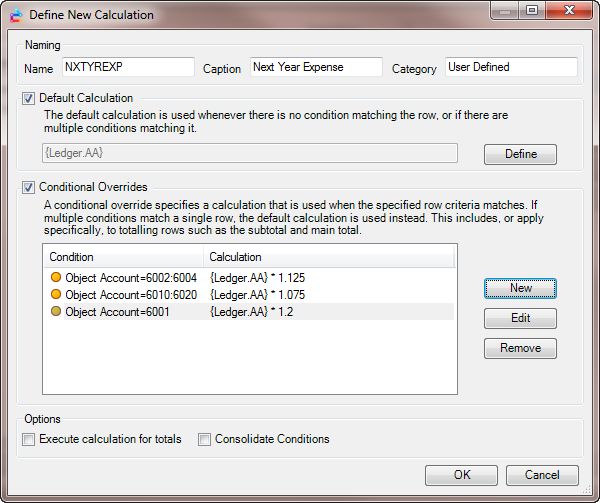Screen dimensions: 600x503
Task: Click the Category field User Defined
Action: [510, 67]
